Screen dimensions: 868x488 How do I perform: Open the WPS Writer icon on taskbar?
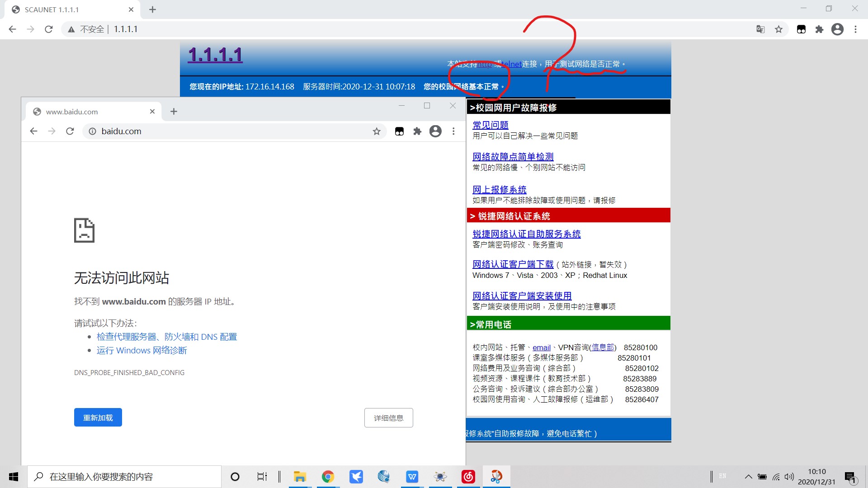(412, 477)
